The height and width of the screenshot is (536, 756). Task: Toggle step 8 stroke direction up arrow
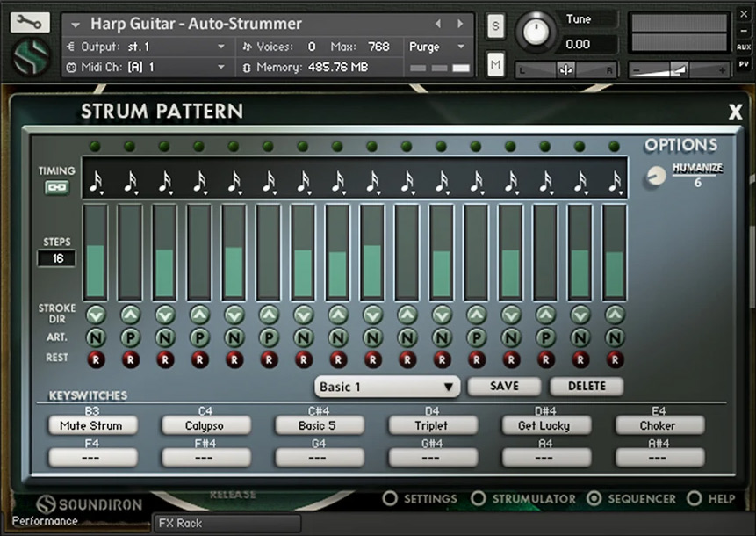[338, 315]
